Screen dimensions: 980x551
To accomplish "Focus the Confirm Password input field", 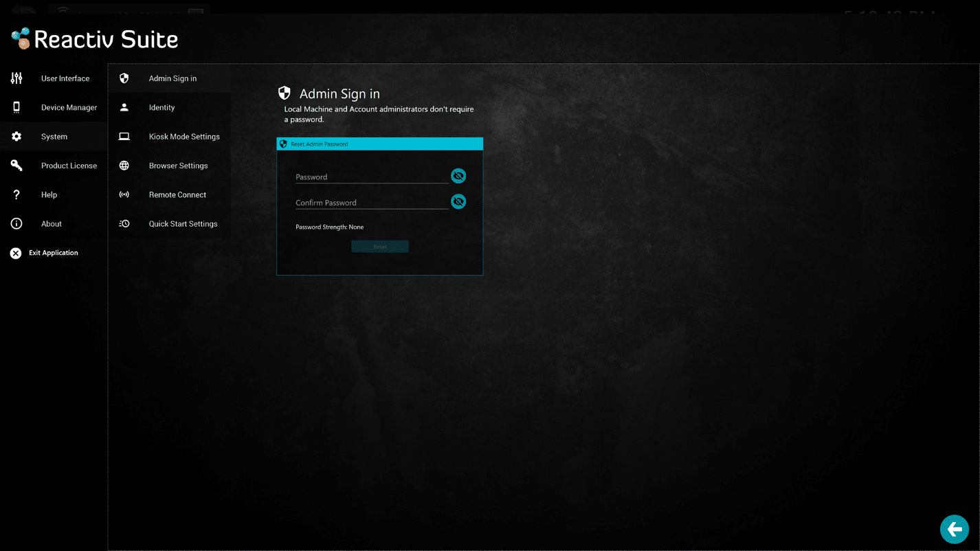I will click(x=372, y=203).
